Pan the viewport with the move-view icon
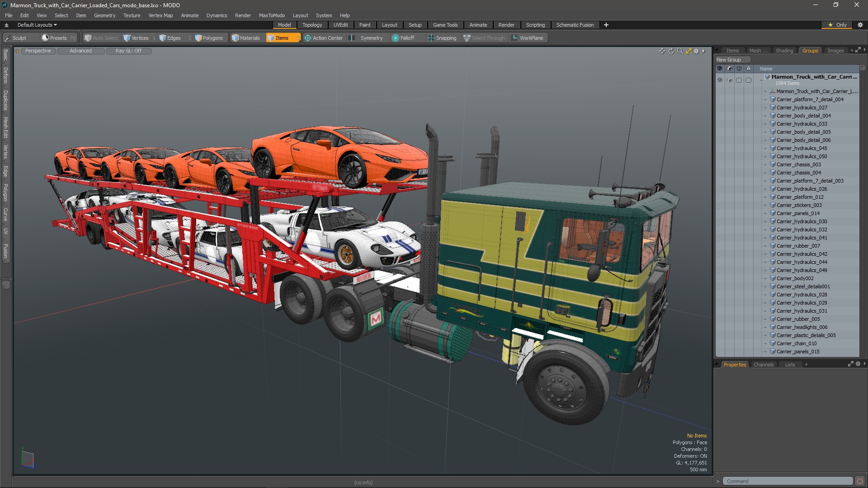Viewport: 868px width, 488px height. coord(662,51)
